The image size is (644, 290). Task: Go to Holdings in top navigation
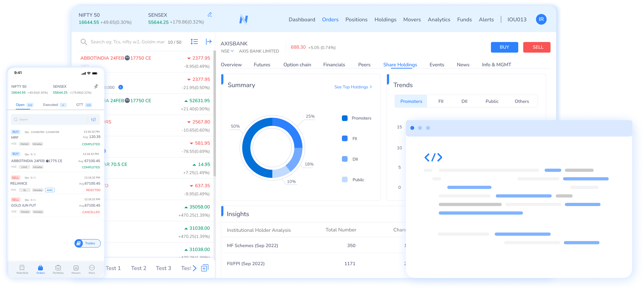385,19
